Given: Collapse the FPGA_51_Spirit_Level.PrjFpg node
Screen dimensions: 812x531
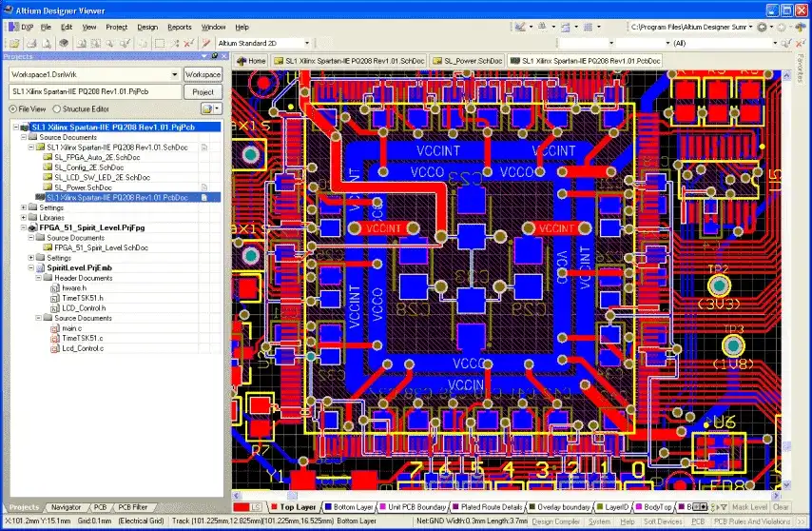Looking at the screenshot, I should (24, 227).
